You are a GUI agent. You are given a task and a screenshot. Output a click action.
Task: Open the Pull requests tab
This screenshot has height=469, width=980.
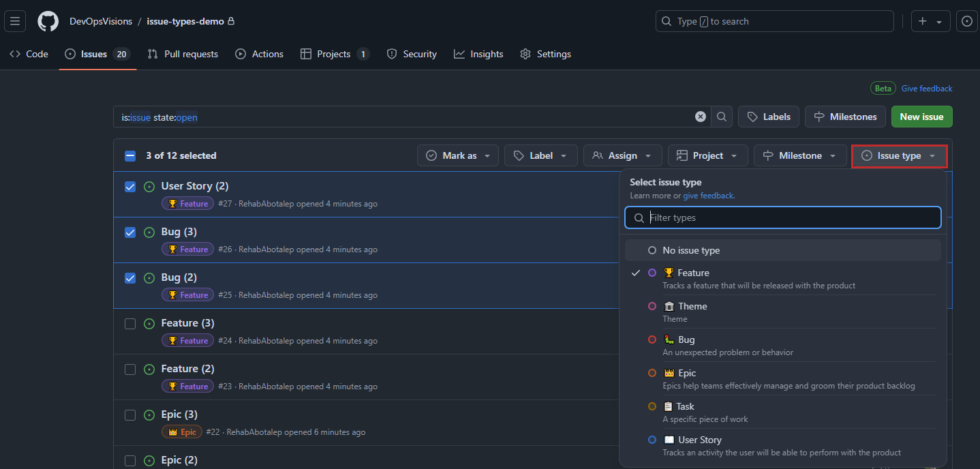183,54
